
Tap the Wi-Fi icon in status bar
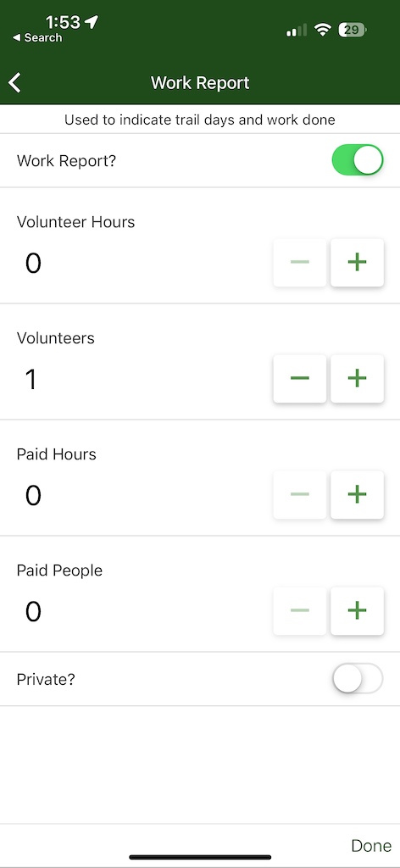pos(322,30)
